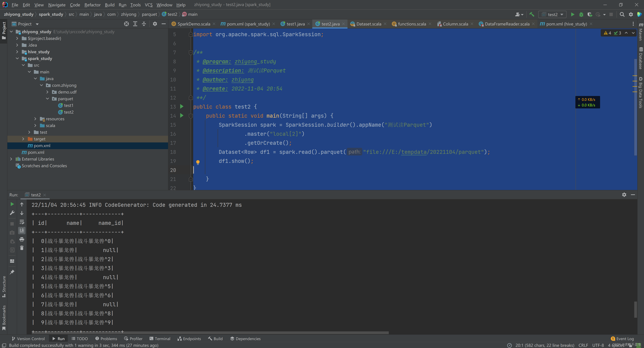Toggle soft-wrap in the run console

[x=22, y=222]
